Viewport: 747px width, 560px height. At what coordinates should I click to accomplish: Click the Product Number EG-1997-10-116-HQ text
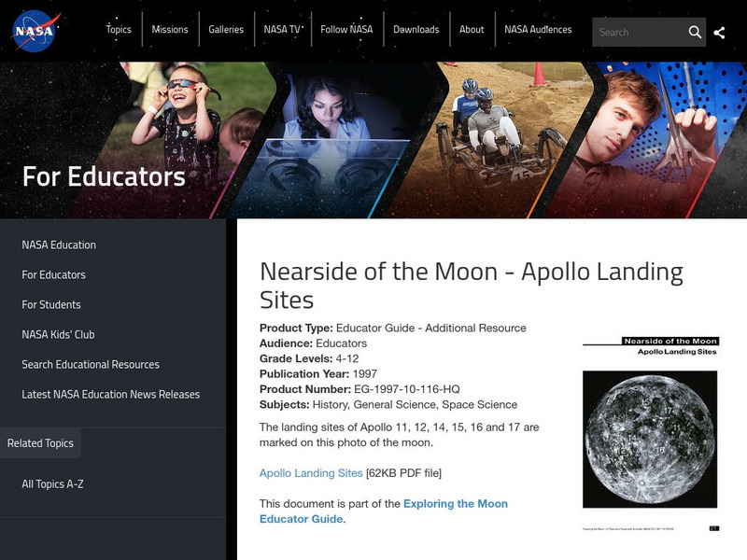point(359,389)
